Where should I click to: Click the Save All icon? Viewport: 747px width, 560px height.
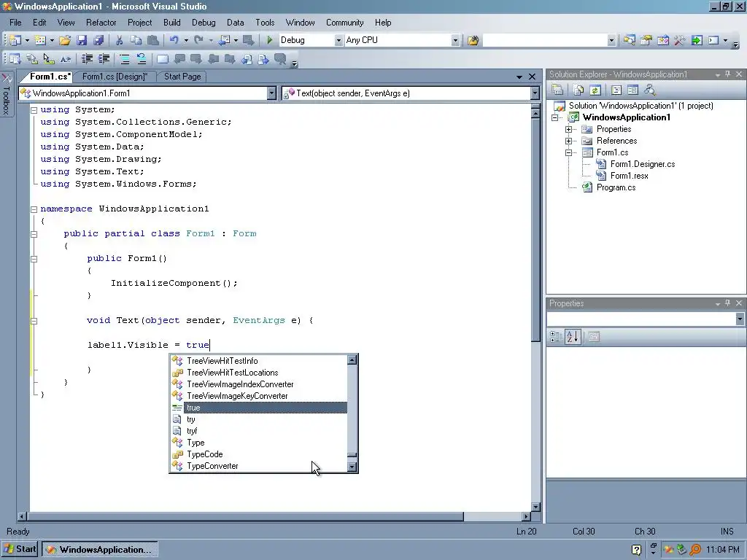point(98,41)
